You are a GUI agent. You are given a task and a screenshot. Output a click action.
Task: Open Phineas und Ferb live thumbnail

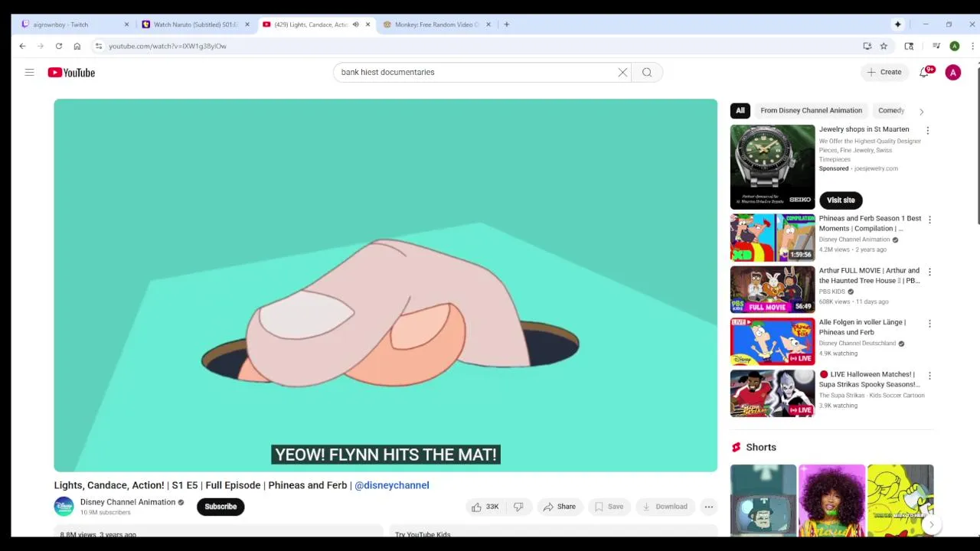coord(773,341)
